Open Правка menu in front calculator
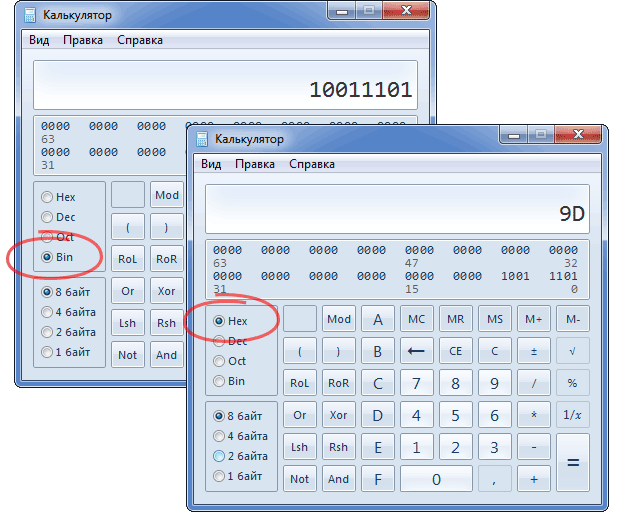Screen dimensions: 617x512 point(255,164)
